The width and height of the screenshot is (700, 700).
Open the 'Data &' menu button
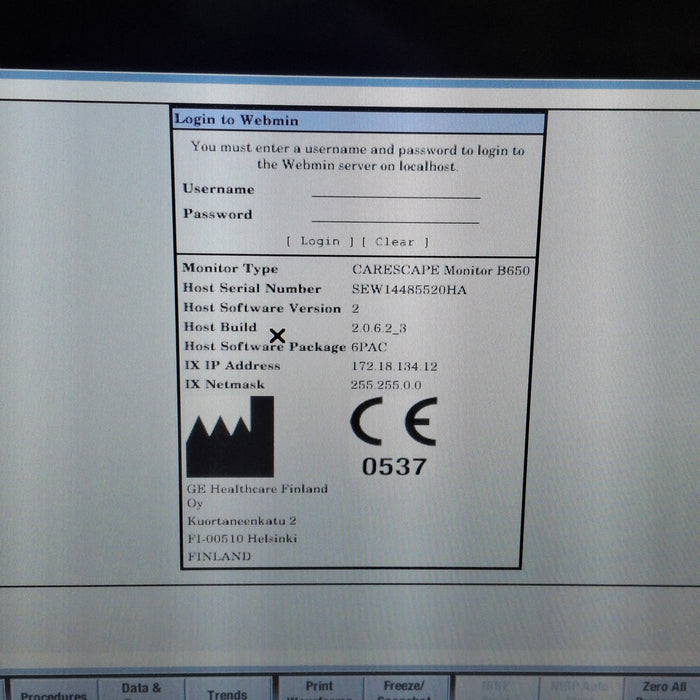coord(141,689)
